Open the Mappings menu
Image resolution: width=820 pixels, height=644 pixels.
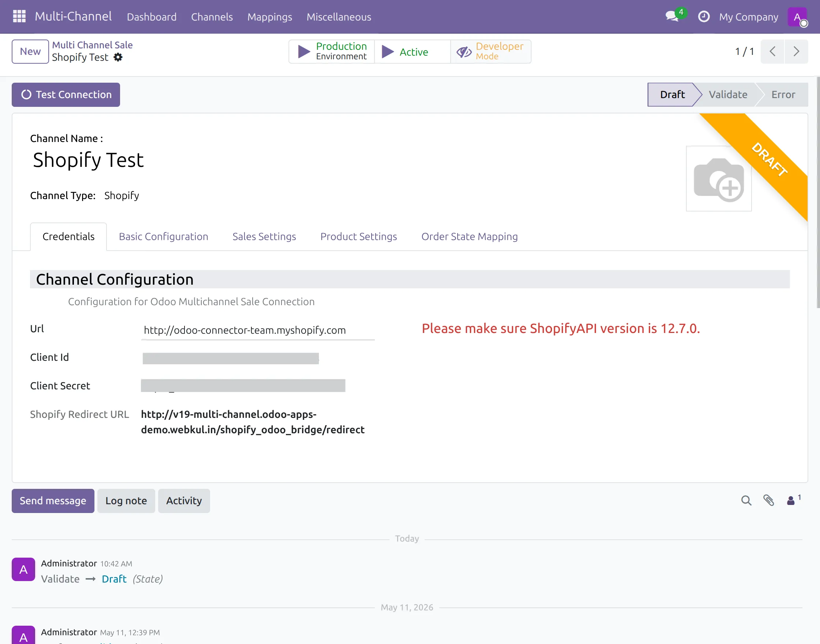[x=270, y=17]
